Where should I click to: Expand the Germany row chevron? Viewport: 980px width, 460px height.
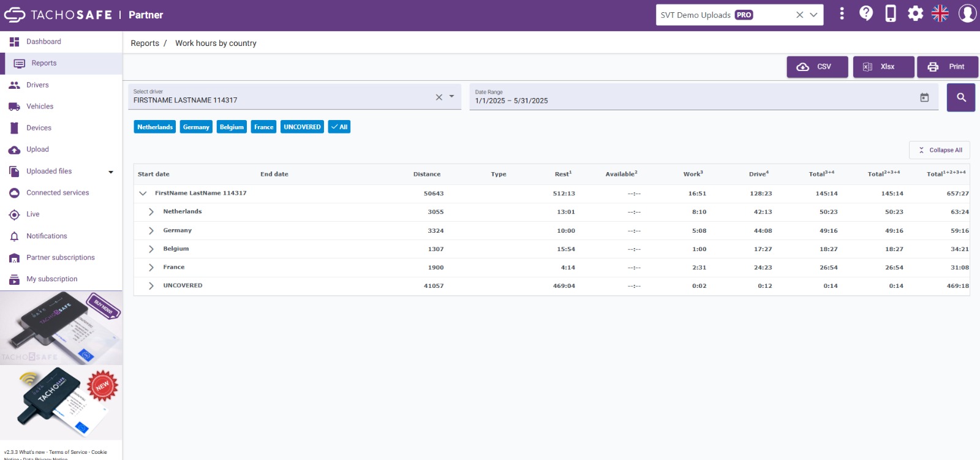151,231
